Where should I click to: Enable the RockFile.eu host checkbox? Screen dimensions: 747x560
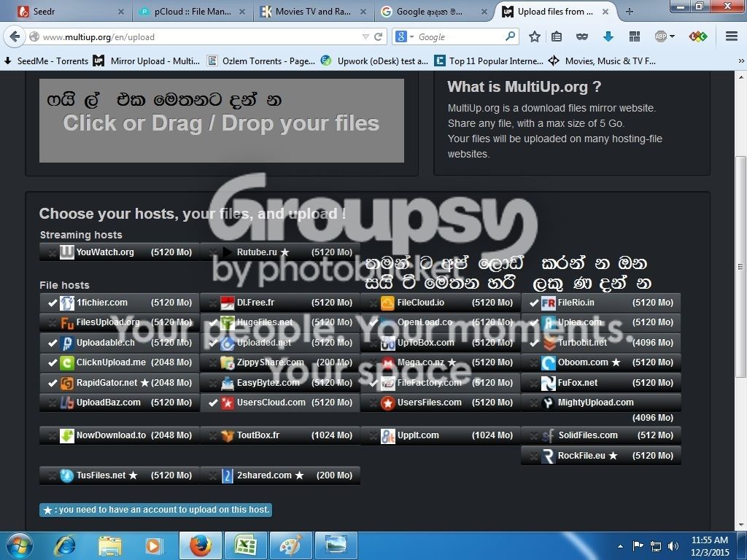click(533, 456)
